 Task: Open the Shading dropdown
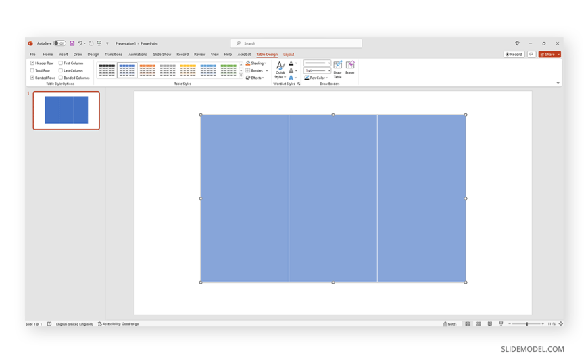[256, 63]
